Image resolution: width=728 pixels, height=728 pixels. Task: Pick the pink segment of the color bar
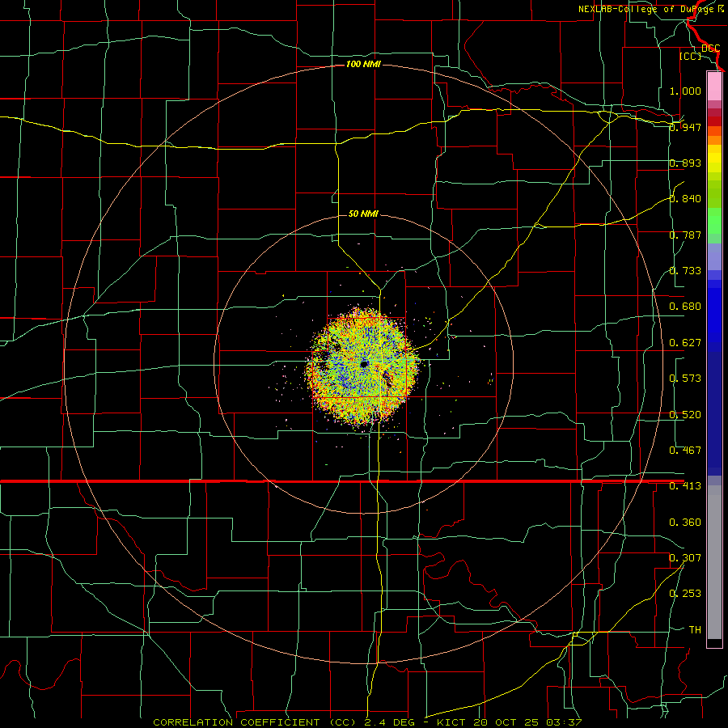click(x=714, y=87)
